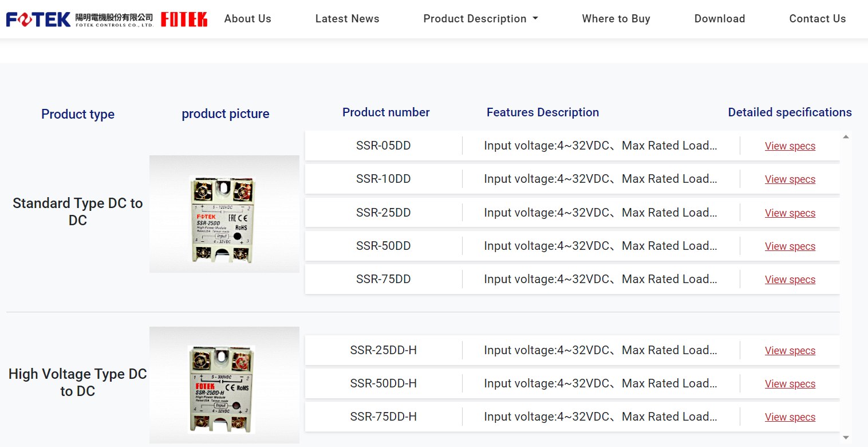View specs for SSR-10DD
868x447 pixels.
tap(790, 179)
